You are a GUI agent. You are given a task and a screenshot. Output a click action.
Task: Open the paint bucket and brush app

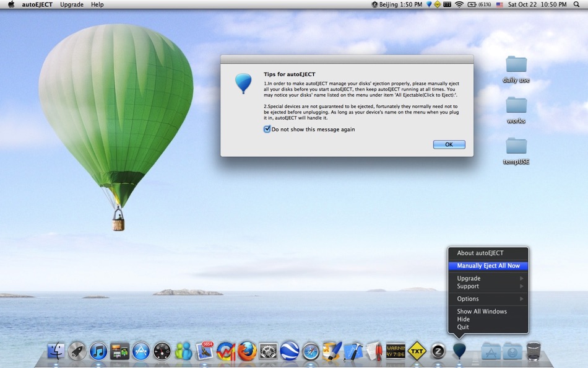click(x=332, y=351)
